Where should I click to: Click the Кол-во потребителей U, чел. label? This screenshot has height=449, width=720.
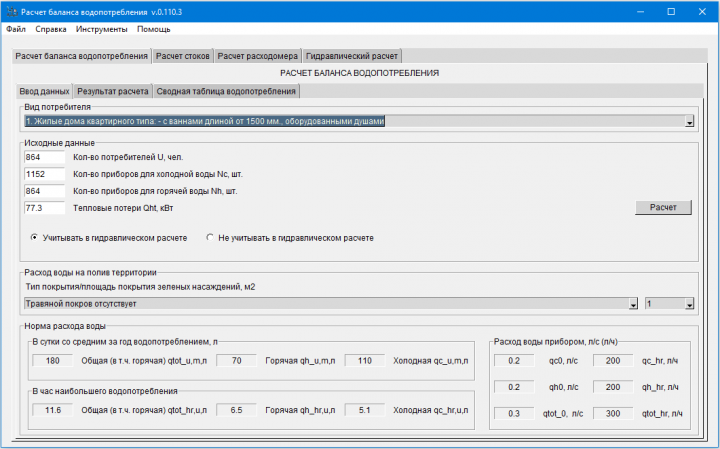point(128,157)
